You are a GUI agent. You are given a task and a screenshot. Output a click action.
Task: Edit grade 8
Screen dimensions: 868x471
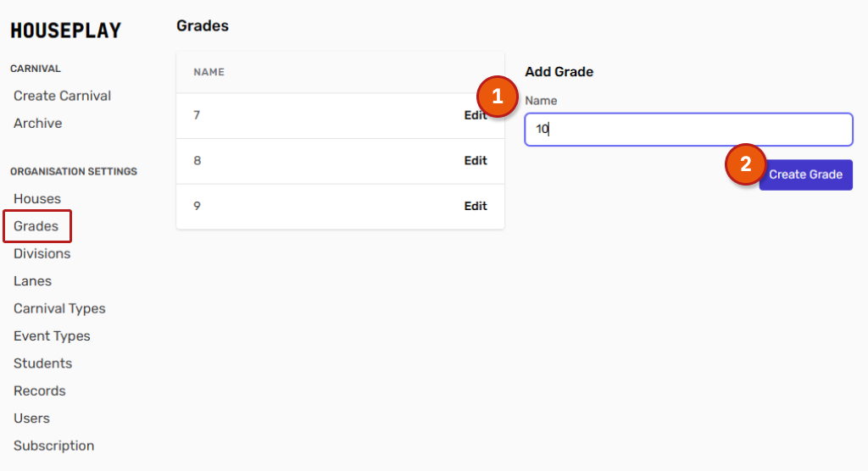pyautogui.click(x=475, y=161)
